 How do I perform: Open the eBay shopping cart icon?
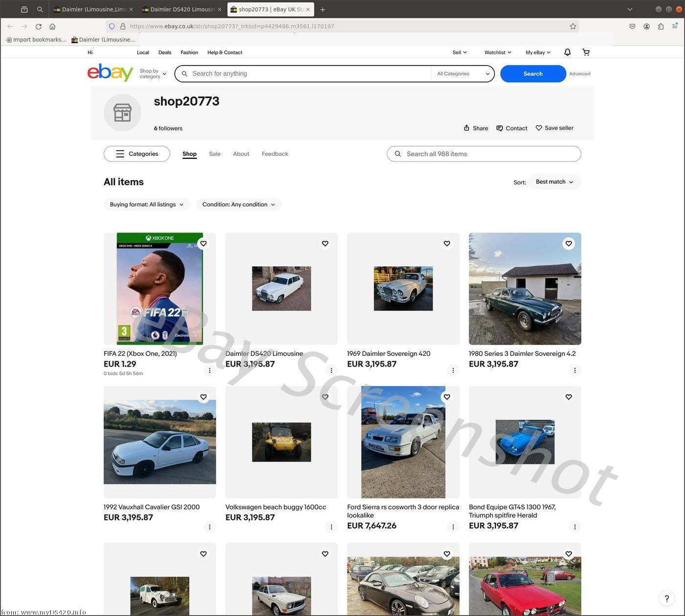tap(586, 52)
